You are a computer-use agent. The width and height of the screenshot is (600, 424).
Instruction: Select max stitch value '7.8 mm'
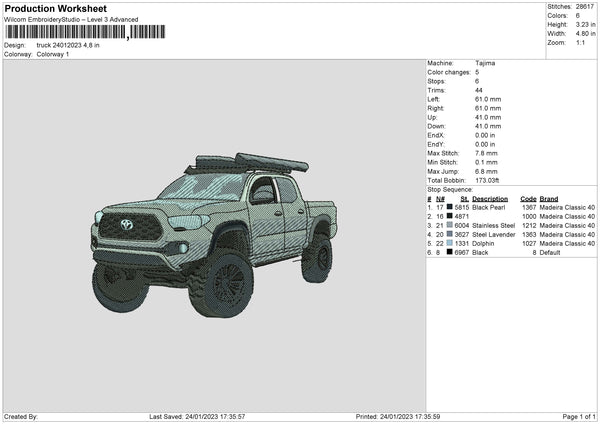pyautogui.click(x=486, y=153)
